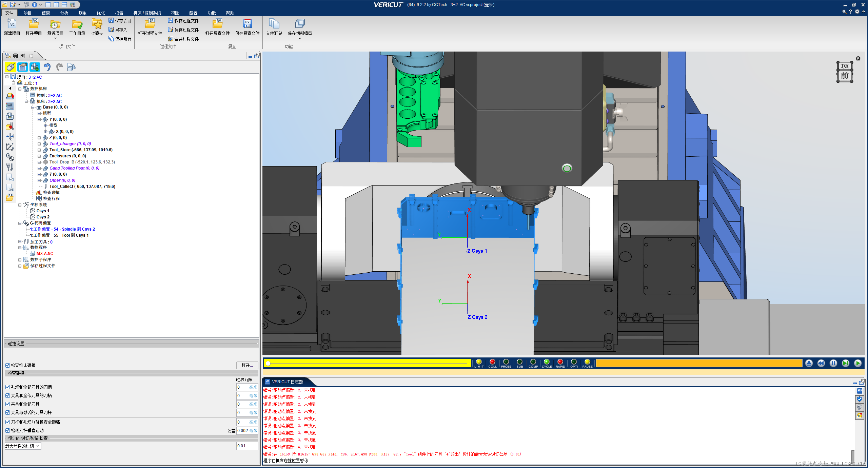Expand 最近项目 dropdown arrow
The image size is (868, 468).
(x=55, y=38)
